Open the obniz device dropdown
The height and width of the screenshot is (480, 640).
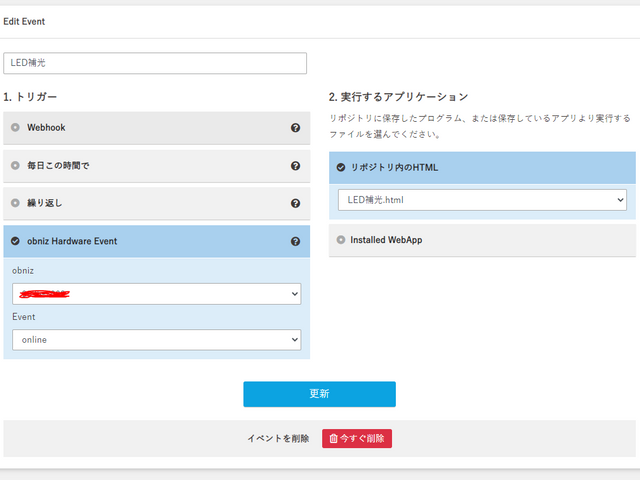tap(157, 294)
